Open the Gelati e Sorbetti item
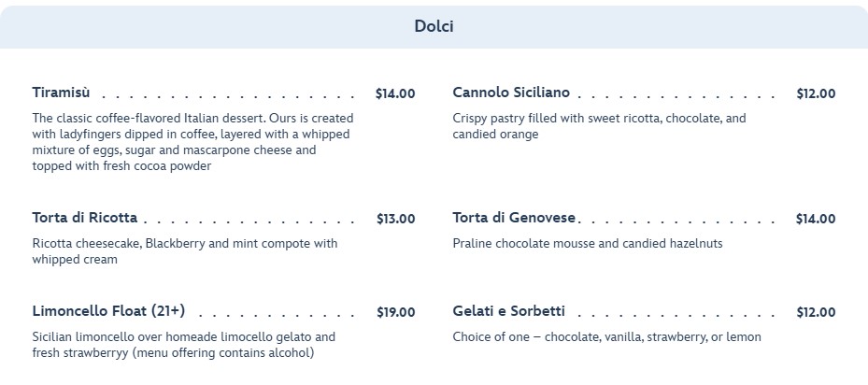 pyautogui.click(x=508, y=311)
